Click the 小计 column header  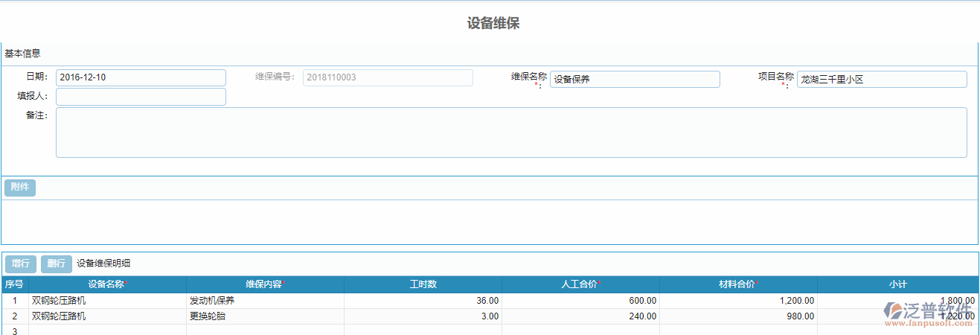[897, 284]
